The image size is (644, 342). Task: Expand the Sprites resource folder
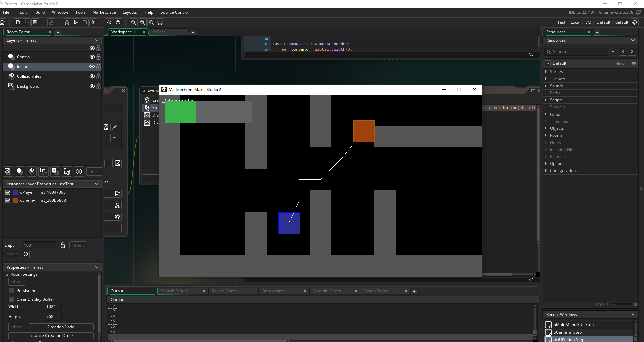tap(546, 72)
